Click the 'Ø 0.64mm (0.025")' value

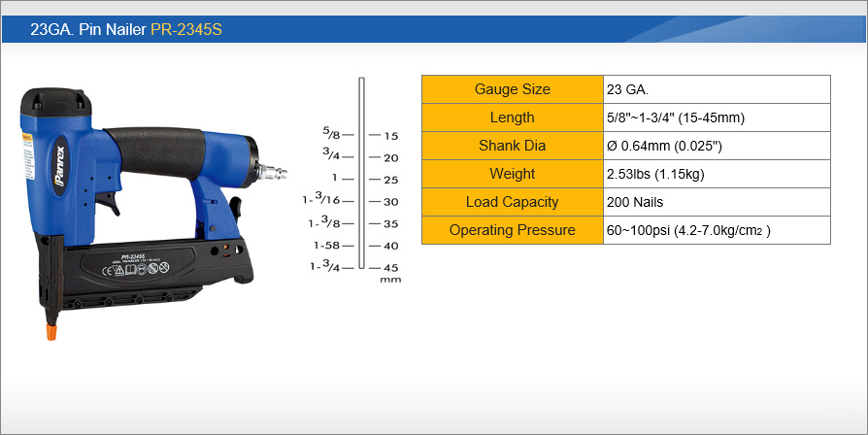[x=664, y=146]
